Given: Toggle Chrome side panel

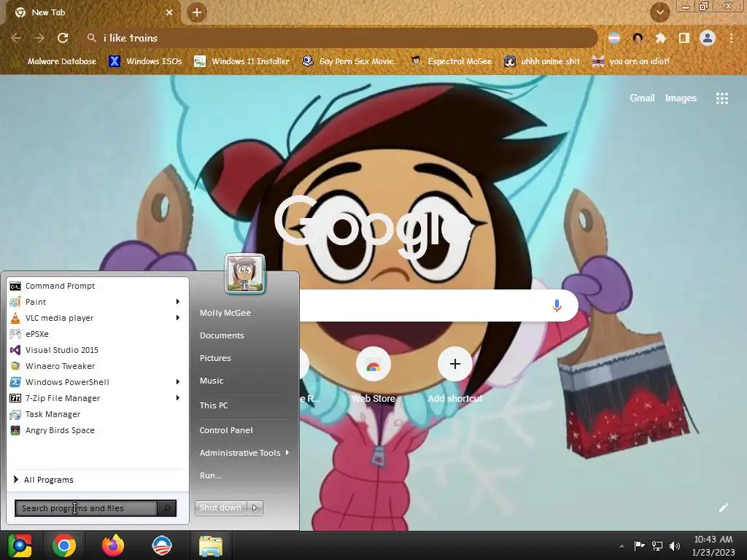Looking at the screenshot, I should pos(684,38).
